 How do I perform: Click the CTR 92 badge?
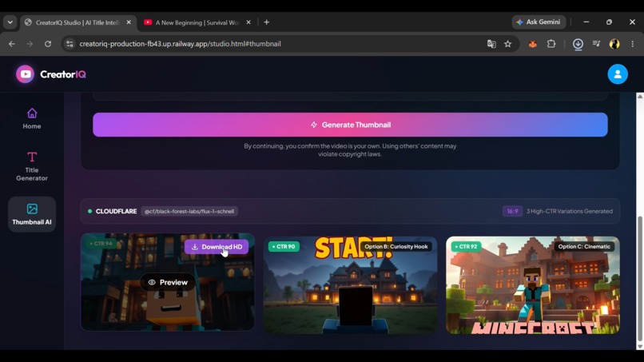coord(466,247)
